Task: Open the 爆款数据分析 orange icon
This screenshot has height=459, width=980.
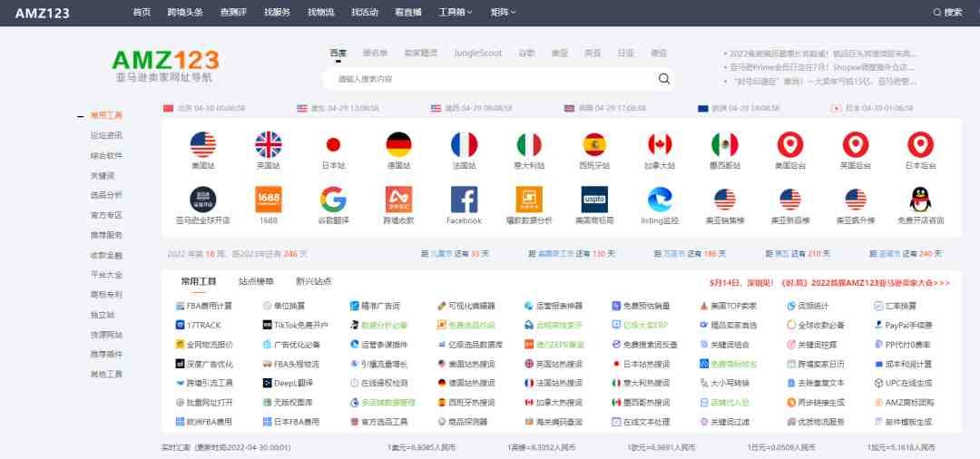Action: tap(529, 200)
